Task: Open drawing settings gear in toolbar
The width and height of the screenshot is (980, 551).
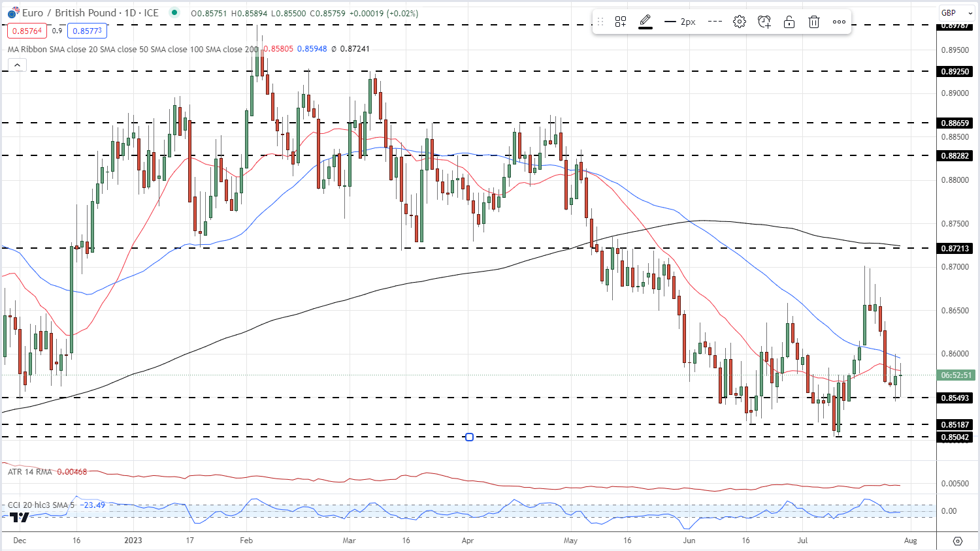Action: [x=740, y=22]
